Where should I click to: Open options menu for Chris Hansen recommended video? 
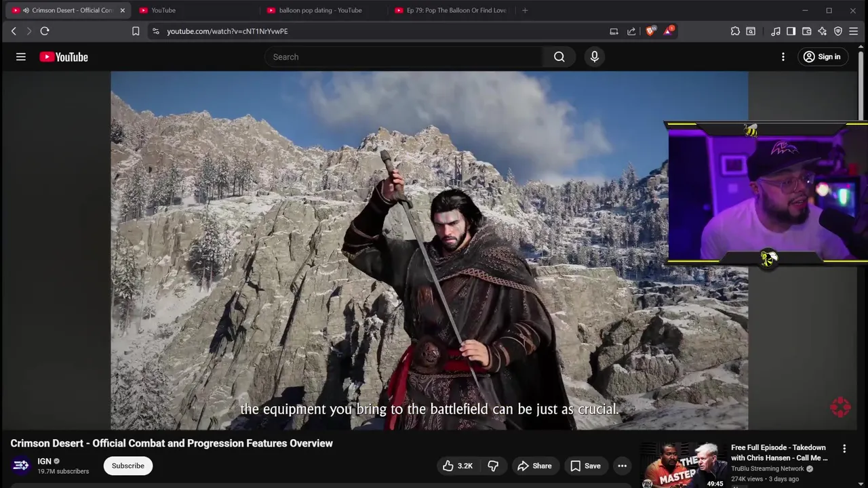pos(844,449)
